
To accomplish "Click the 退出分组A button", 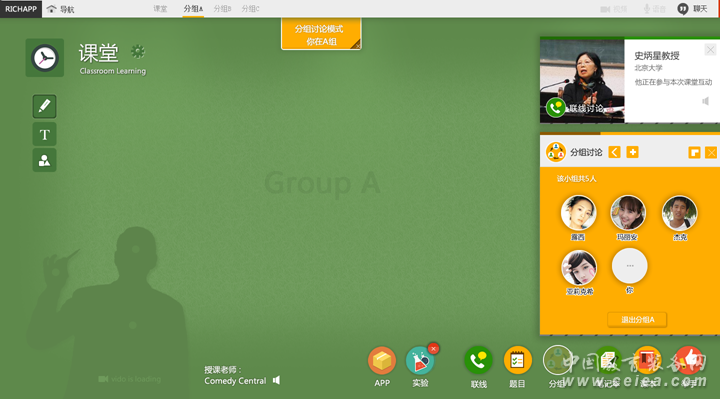I will [637, 320].
